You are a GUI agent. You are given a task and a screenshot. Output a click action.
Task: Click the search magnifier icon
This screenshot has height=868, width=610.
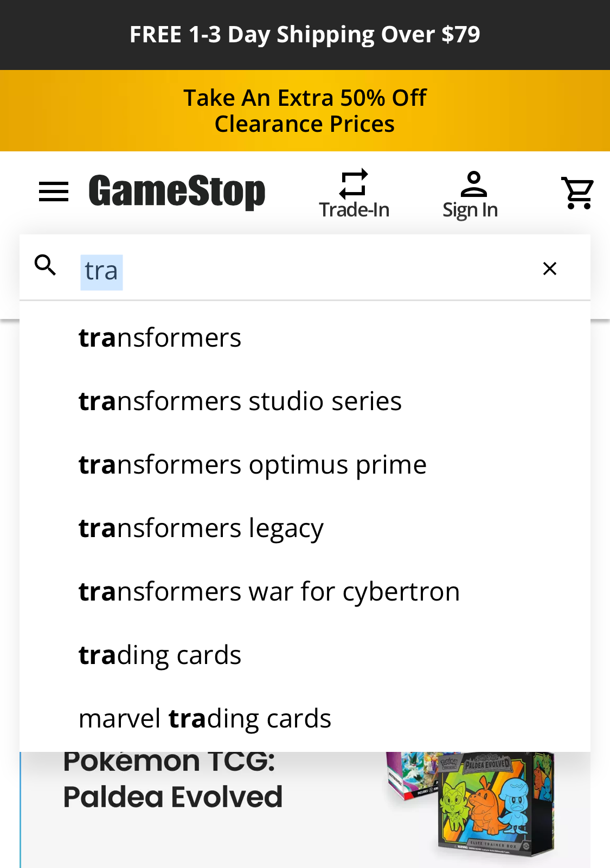46,265
